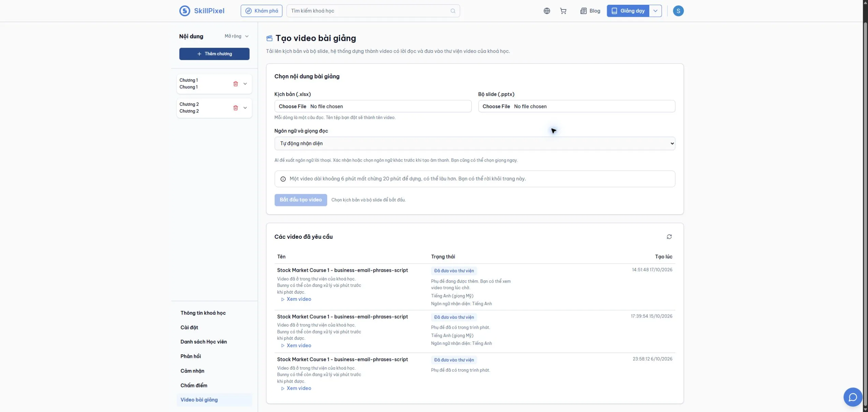
Task: Expand Chương 2 chevron
Action: (x=245, y=108)
